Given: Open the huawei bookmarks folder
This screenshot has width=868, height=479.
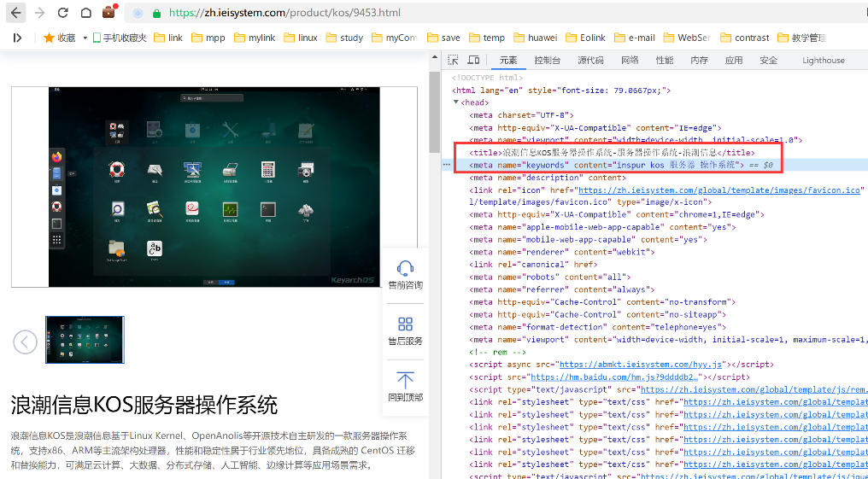Looking at the screenshot, I should pyautogui.click(x=534, y=38).
